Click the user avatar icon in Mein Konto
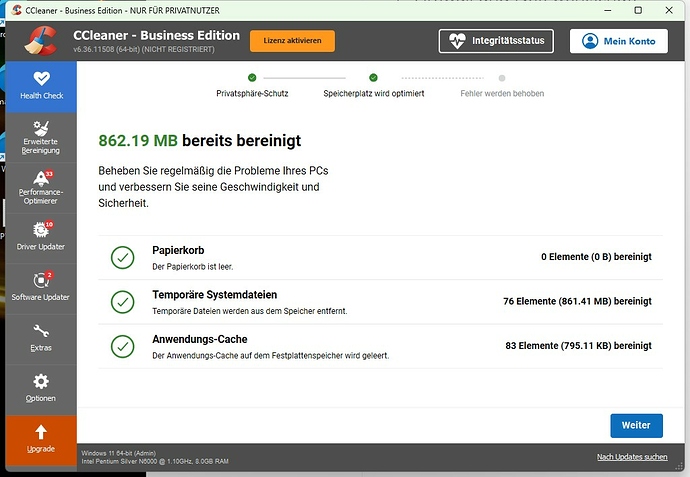This screenshot has width=690, height=477. pyautogui.click(x=590, y=41)
